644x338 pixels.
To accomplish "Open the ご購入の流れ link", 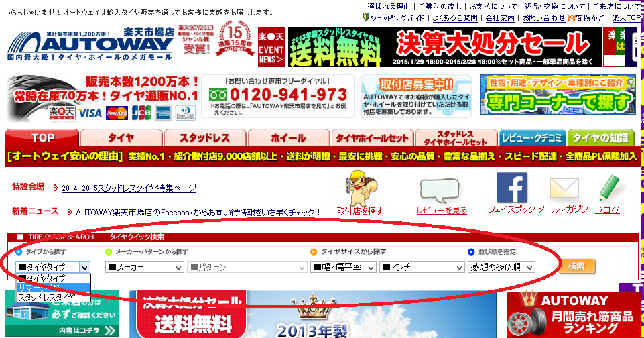I will [x=440, y=7].
